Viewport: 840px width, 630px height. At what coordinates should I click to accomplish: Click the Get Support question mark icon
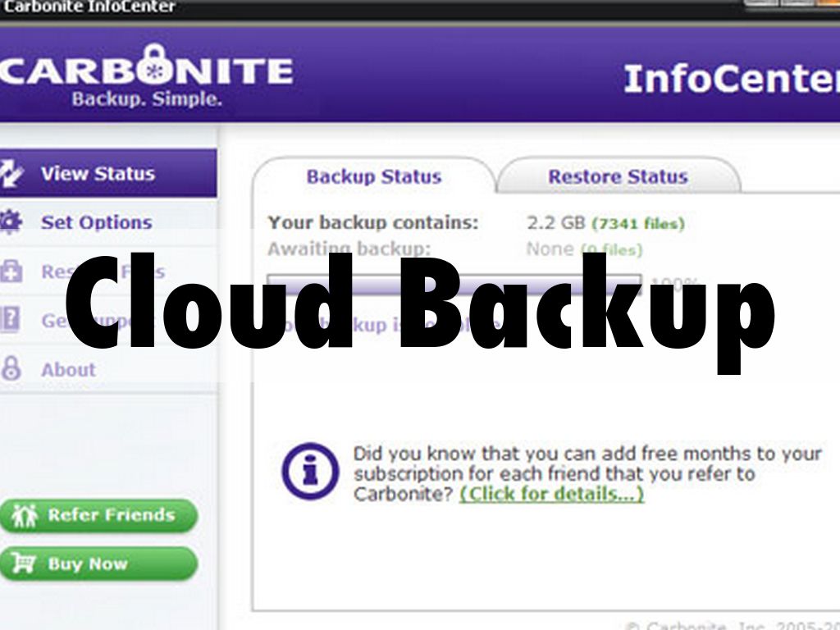pos(10,321)
